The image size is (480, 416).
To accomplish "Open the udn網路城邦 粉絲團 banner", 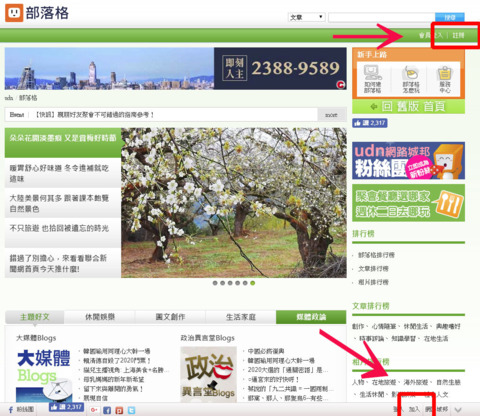I will [x=408, y=161].
